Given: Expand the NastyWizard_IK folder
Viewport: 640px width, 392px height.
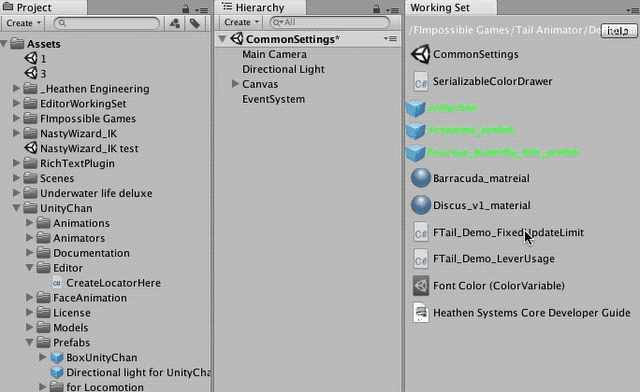Looking at the screenshot, I should tap(16, 133).
